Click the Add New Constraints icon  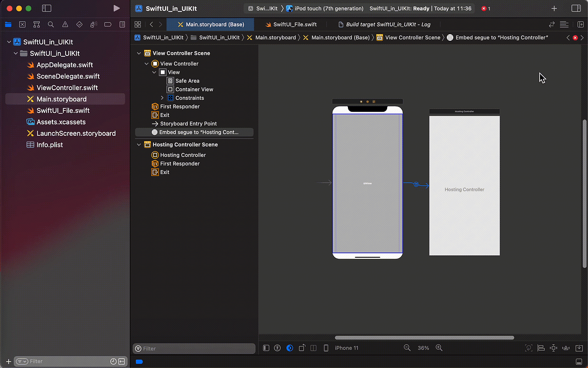553,348
